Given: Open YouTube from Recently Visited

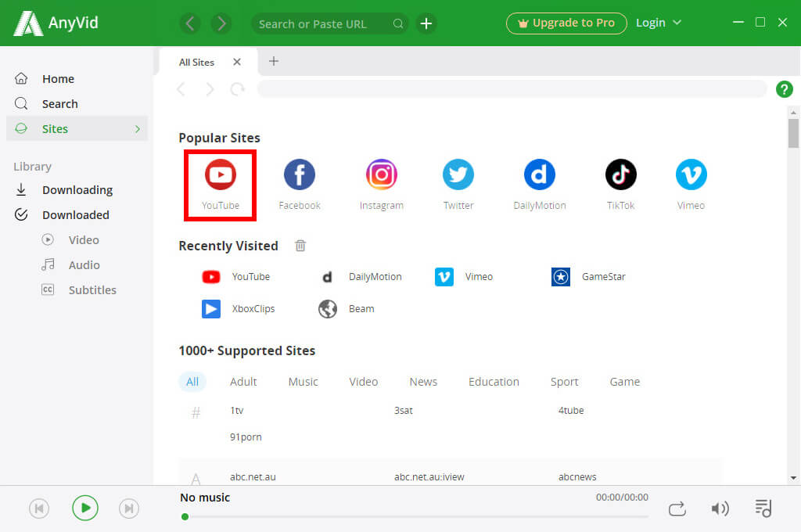Looking at the screenshot, I should (x=236, y=276).
